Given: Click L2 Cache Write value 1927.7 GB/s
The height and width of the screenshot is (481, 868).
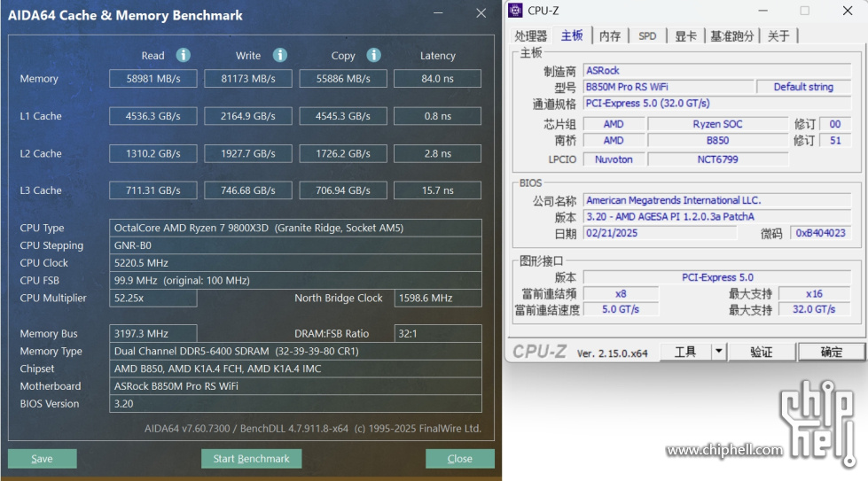Looking at the screenshot, I should (x=248, y=154).
